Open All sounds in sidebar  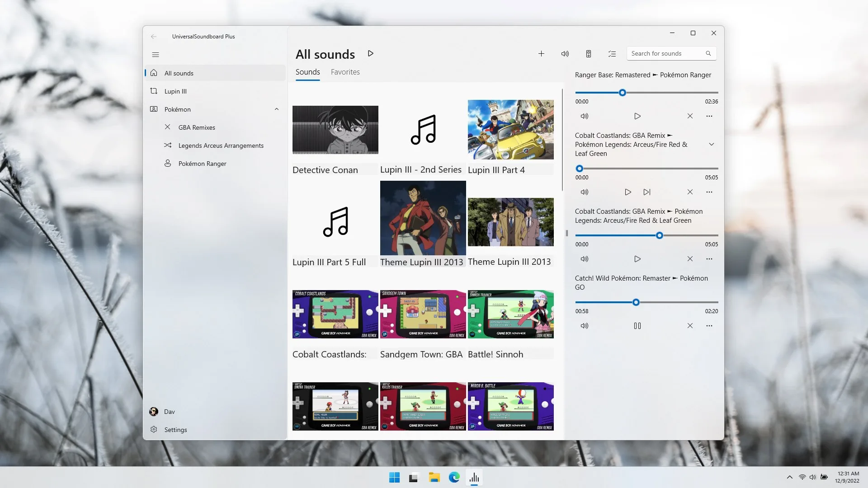[x=215, y=73]
